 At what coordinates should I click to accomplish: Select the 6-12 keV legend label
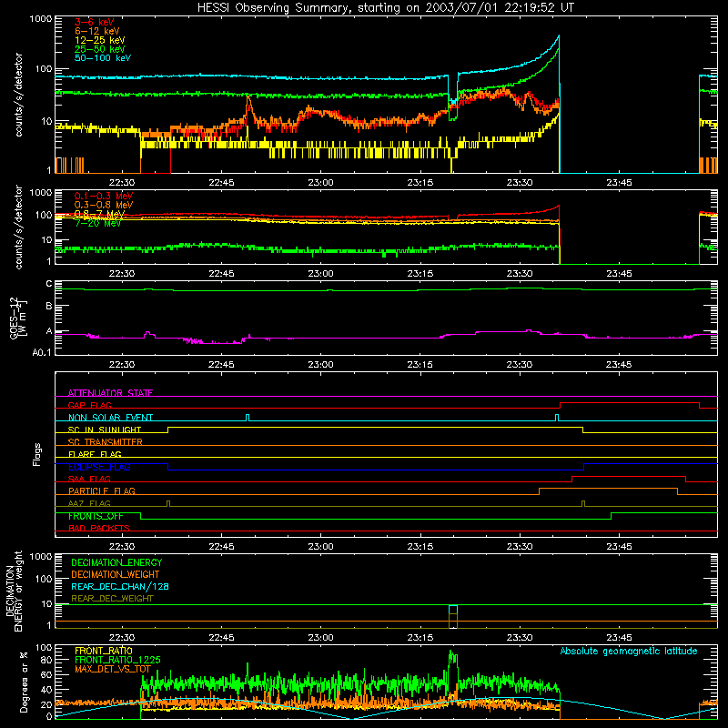pyautogui.click(x=97, y=31)
